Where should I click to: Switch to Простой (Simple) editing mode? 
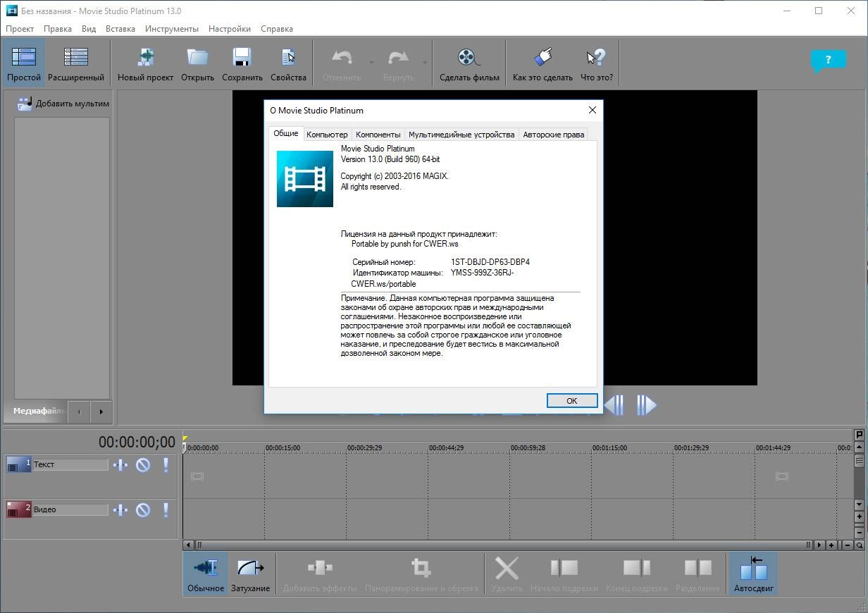(x=23, y=63)
